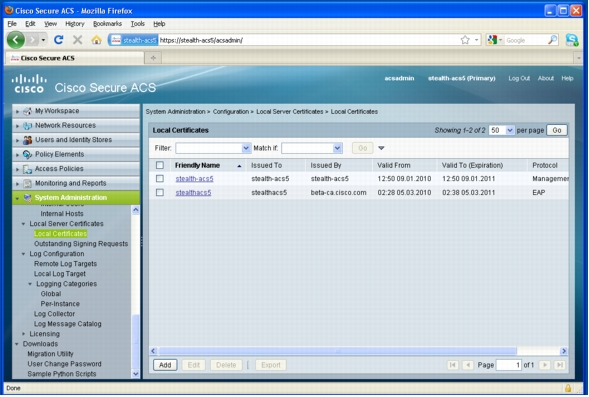Open the back history dropdown arrow

click(44, 40)
